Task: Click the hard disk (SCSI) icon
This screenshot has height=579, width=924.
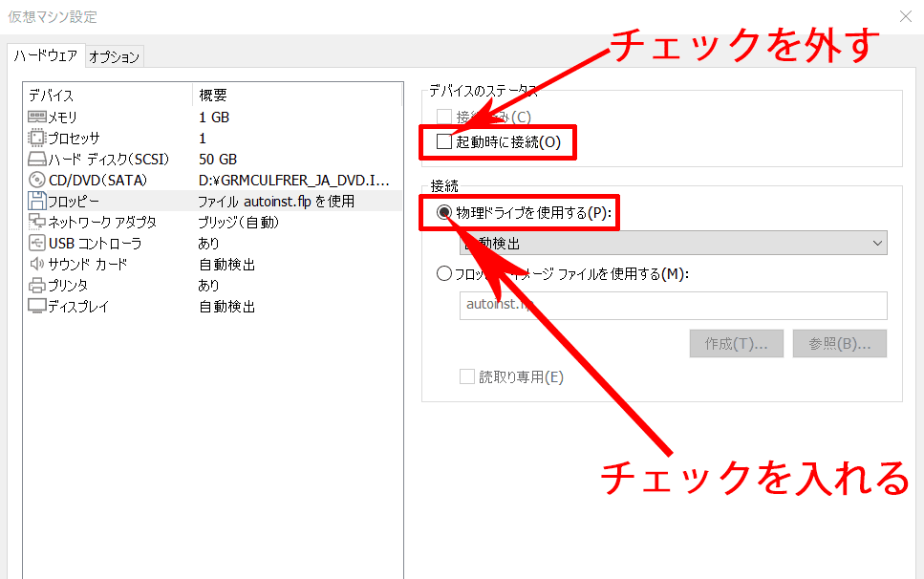Action: pos(37,159)
